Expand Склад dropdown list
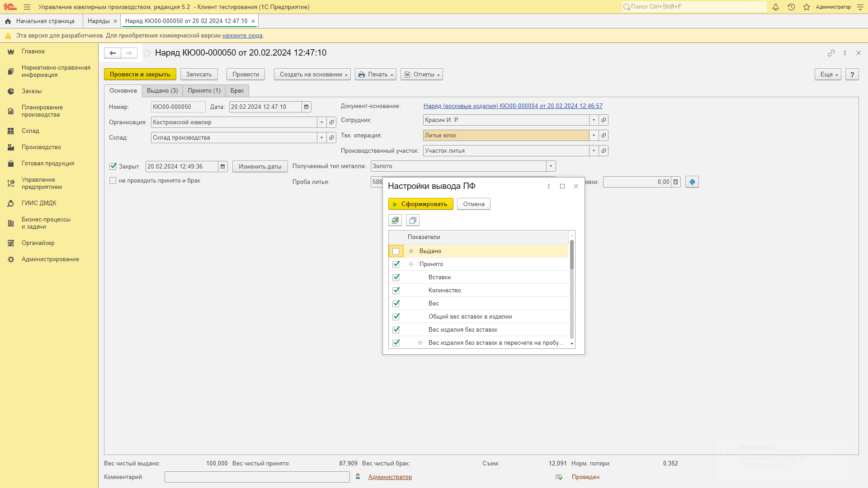868x488 pixels. click(322, 138)
